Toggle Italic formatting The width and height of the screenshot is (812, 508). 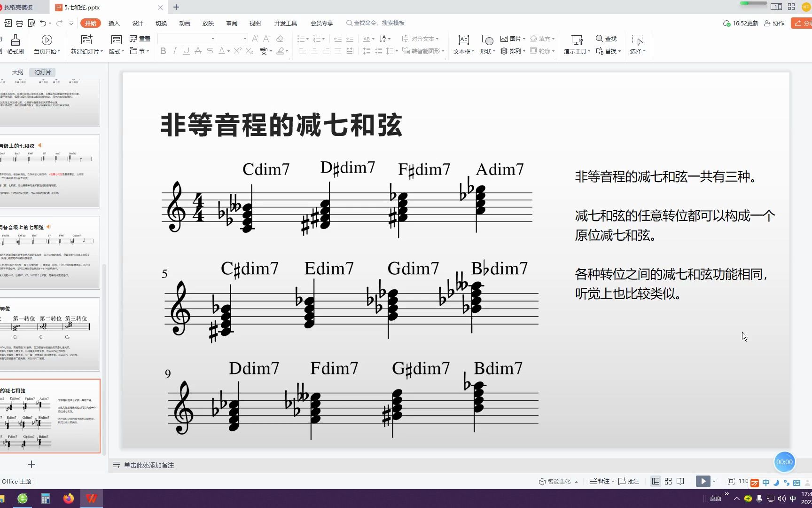click(174, 51)
